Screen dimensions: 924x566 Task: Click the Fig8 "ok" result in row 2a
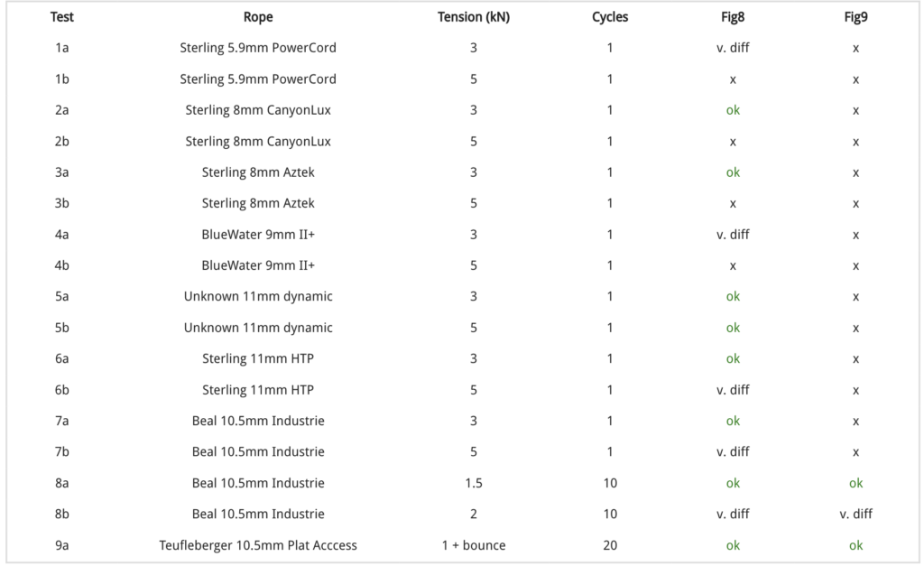coord(733,110)
